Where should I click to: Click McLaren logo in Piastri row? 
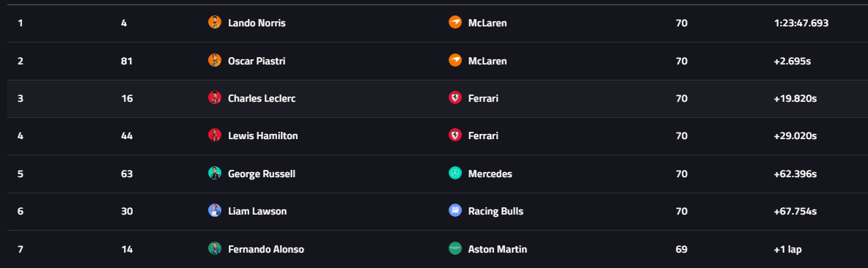pyautogui.click(x=455, y=60)
